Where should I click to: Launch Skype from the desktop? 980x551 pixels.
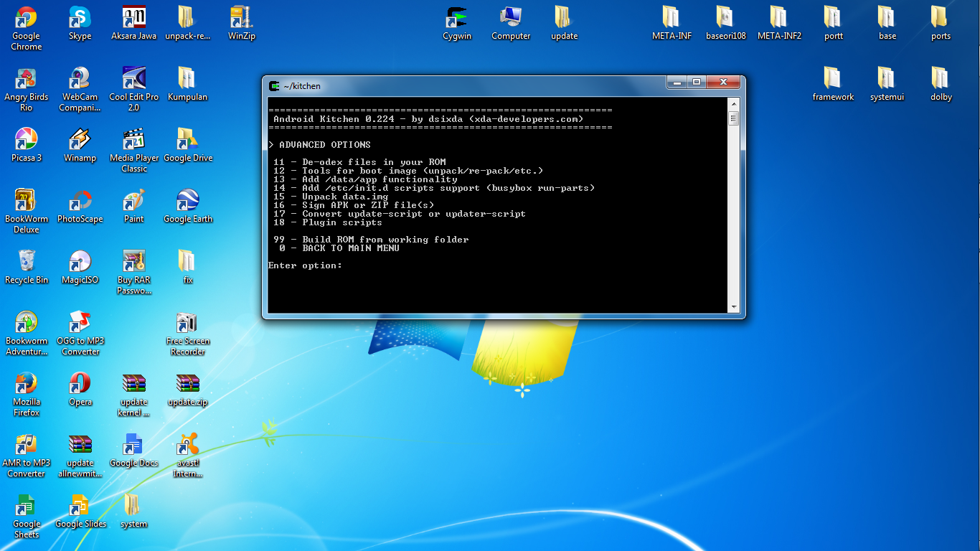point(80,23)
